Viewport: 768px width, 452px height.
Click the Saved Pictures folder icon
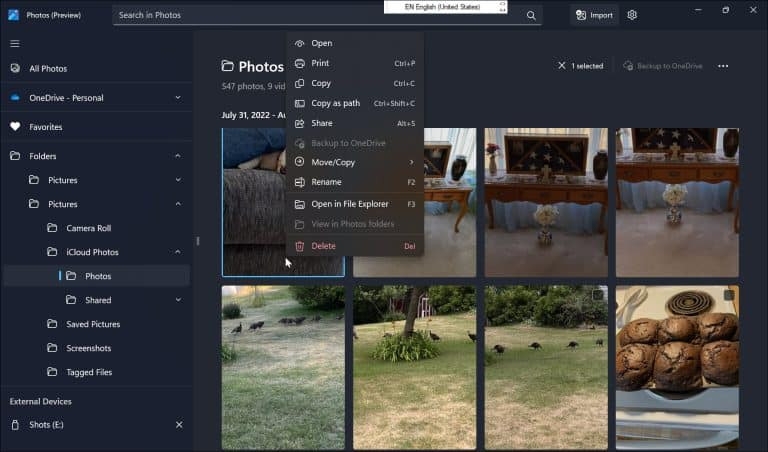point(52,324)
